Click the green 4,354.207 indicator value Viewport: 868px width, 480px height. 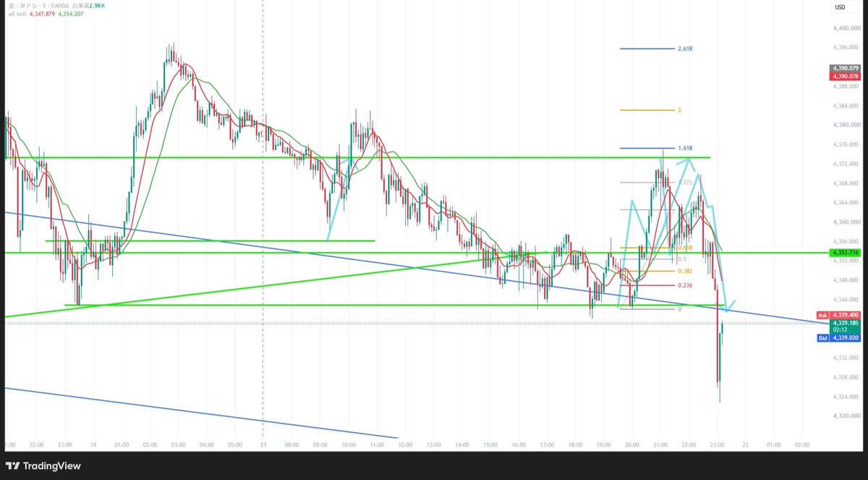click(72, 14)
